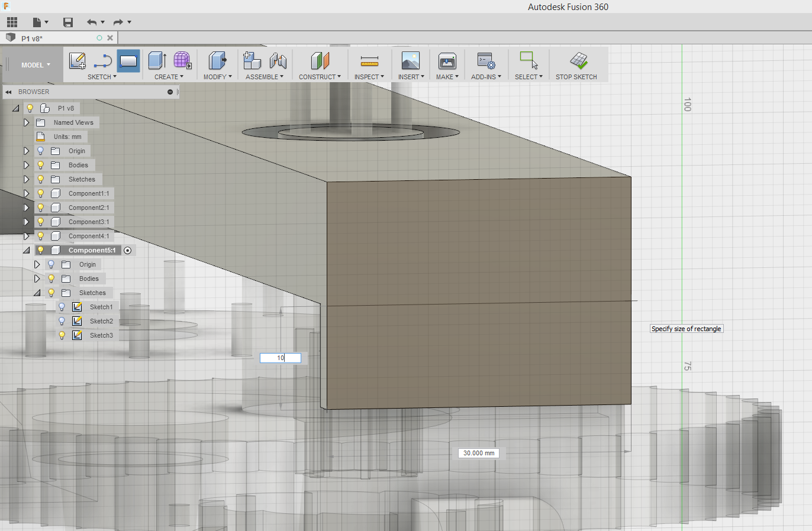Open the MAKE menu

pos(447,77)
